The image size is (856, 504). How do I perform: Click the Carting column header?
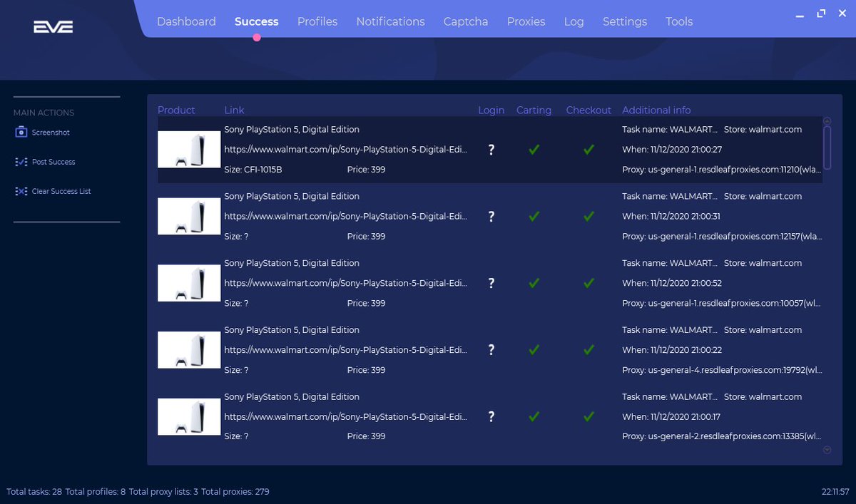tap(534, 110)
